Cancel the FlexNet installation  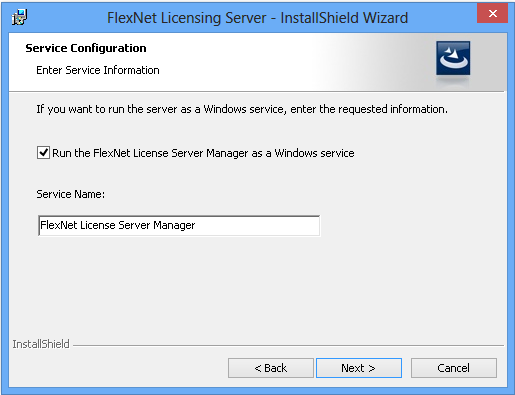453,368
